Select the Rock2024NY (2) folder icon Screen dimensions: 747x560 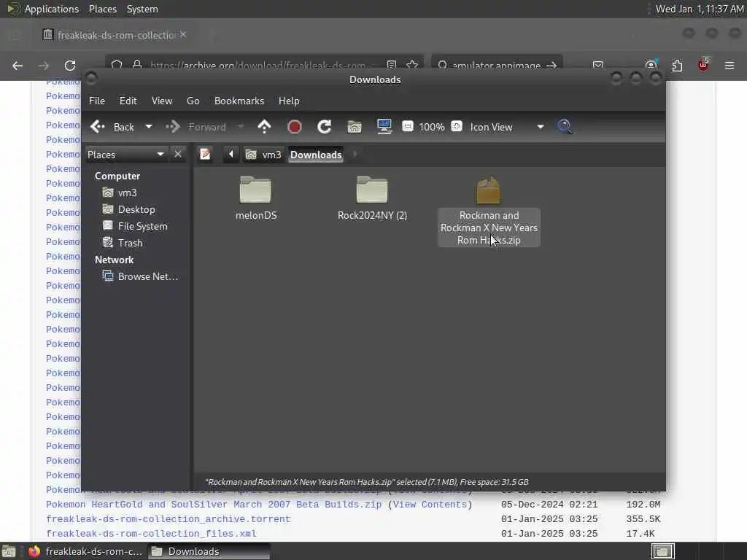[x=372, y=190]
